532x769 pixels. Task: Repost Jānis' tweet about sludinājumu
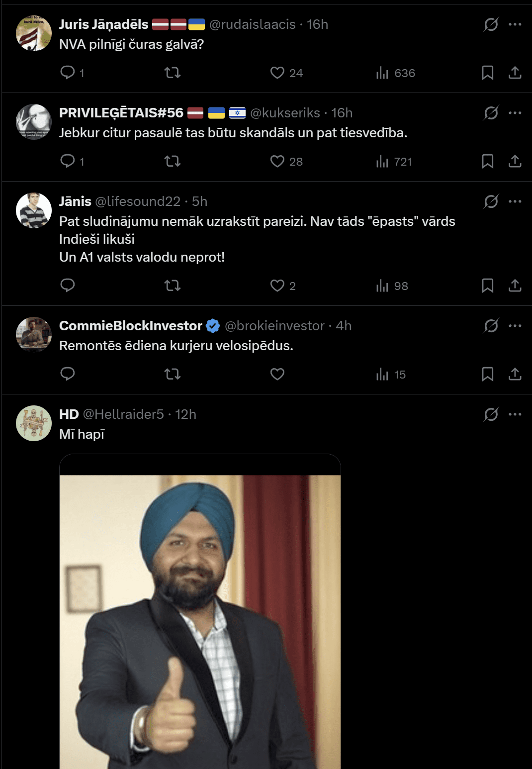[172, 286]
